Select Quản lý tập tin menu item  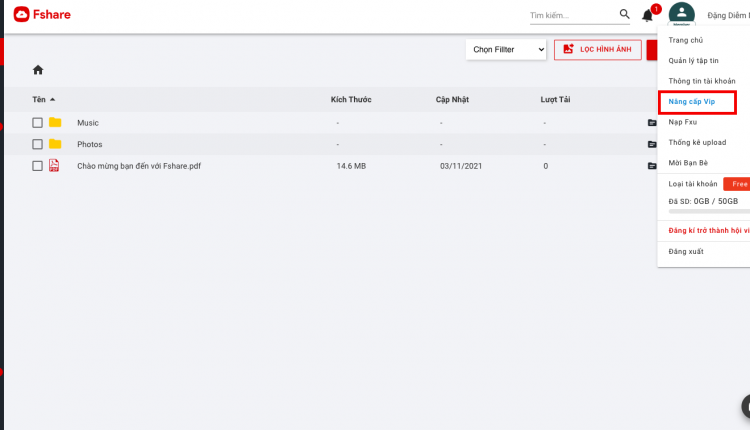click(x=693, y=61)
